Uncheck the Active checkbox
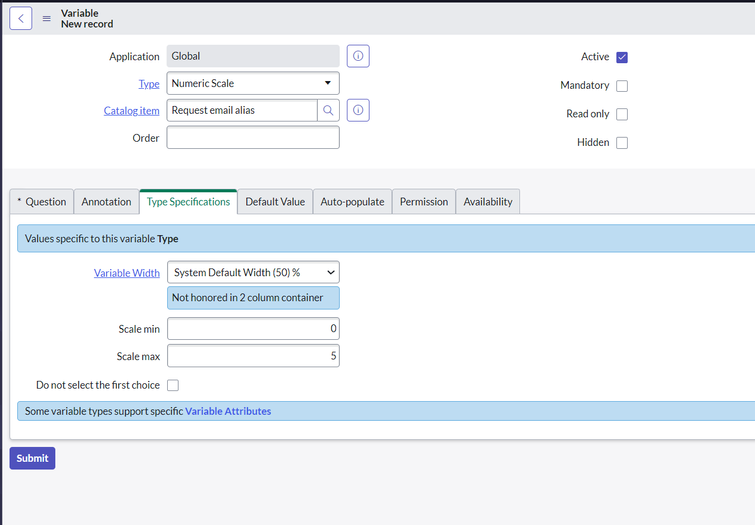 (622, 57)
